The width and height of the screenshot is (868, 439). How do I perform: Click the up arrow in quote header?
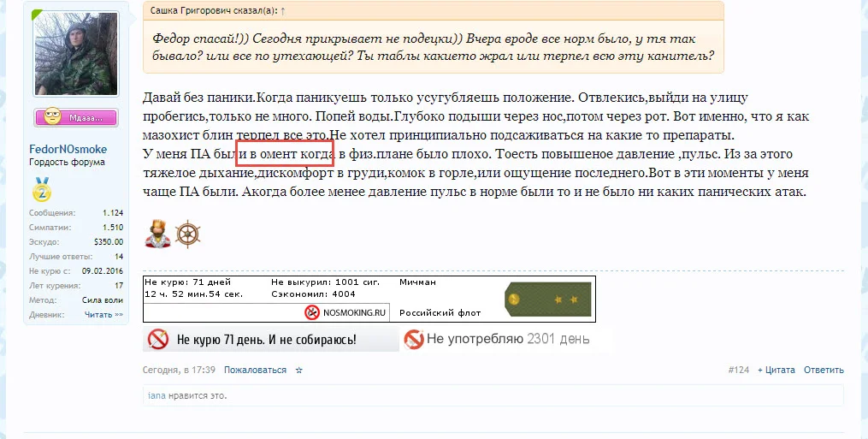coord(283,11)
